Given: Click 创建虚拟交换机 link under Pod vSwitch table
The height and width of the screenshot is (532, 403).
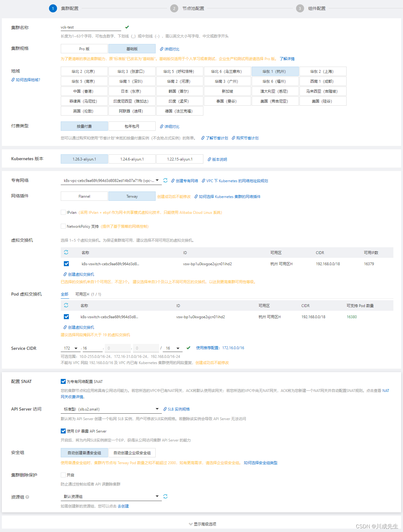Looking at the screenshot, I should click(x=79, y=327).
